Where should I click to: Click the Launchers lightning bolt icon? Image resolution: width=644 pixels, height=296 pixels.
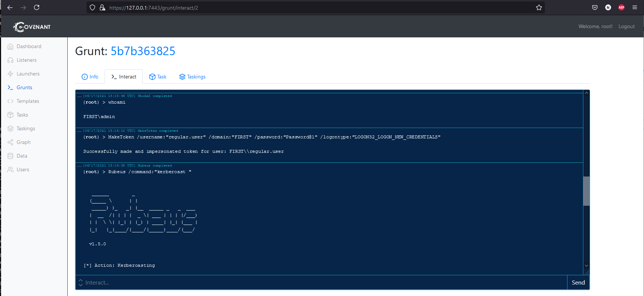point(10,74)
